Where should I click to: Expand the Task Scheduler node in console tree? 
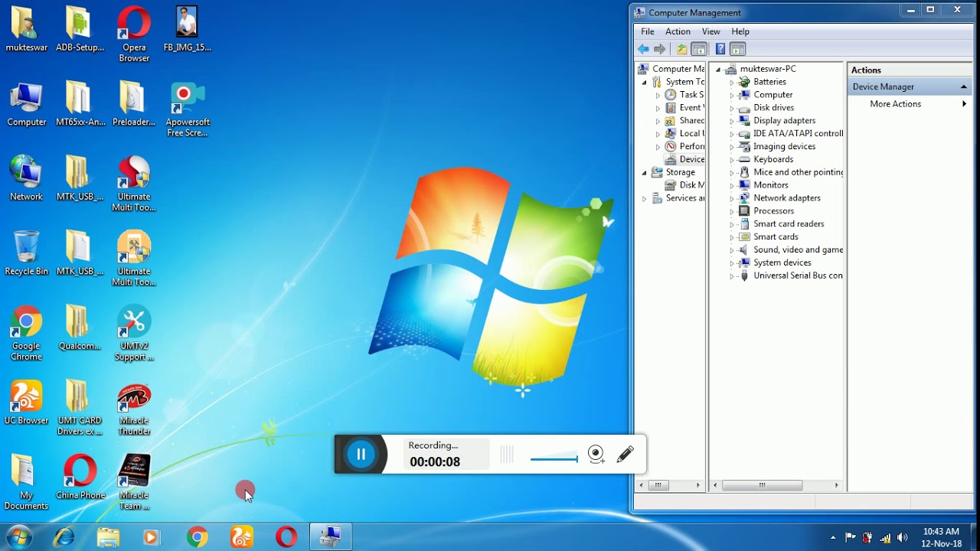click(658, 96)
